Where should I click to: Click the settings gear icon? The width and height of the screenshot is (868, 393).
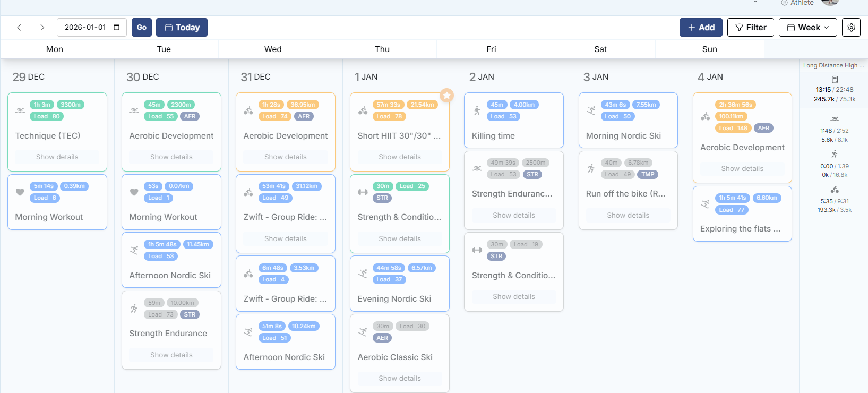pyautogui.click(x=851, y=28)
